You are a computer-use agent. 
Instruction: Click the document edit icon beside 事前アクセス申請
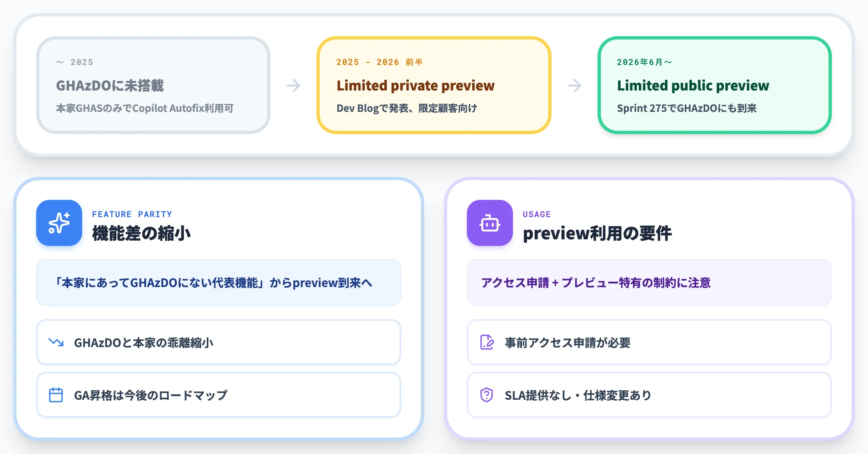(487, 342)
